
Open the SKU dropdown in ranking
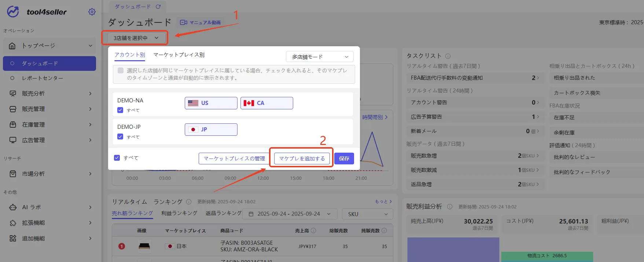pos(368,214)
